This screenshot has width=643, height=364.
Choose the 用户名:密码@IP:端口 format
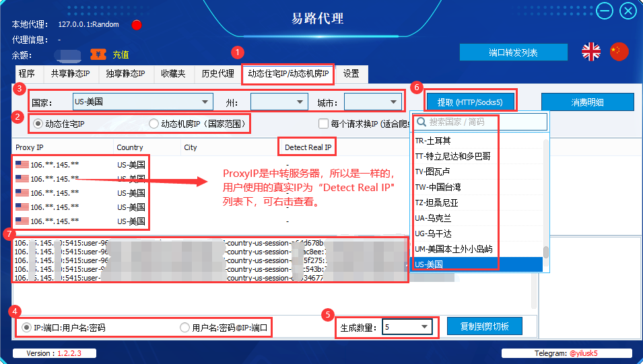pyautogui.click(x=184, y=327)
